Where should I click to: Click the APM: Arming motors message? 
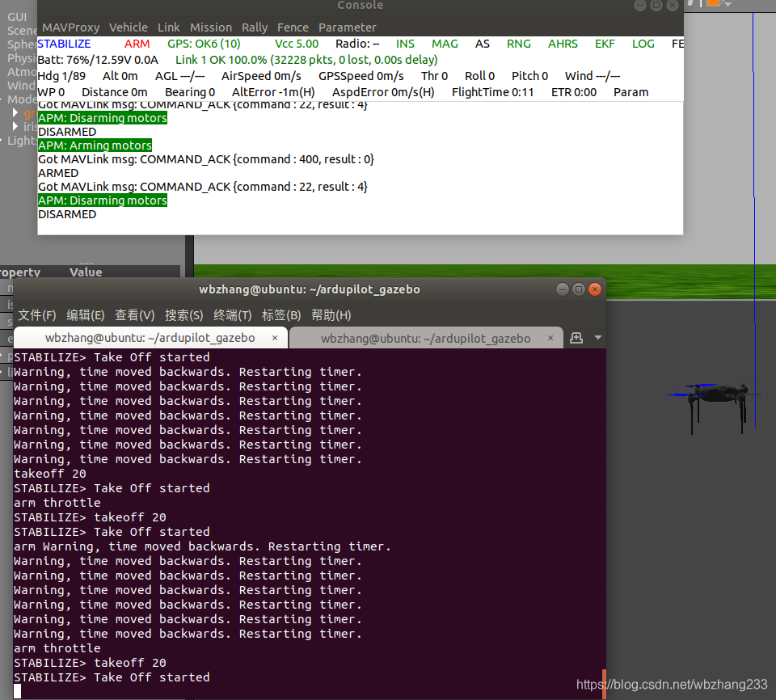(x=95, y=145)
